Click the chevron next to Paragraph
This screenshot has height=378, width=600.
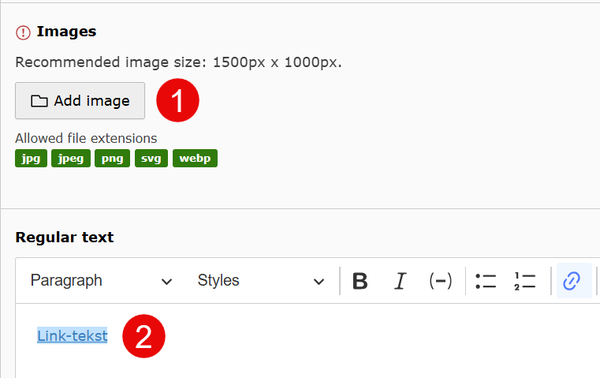[x=166, y=282]
